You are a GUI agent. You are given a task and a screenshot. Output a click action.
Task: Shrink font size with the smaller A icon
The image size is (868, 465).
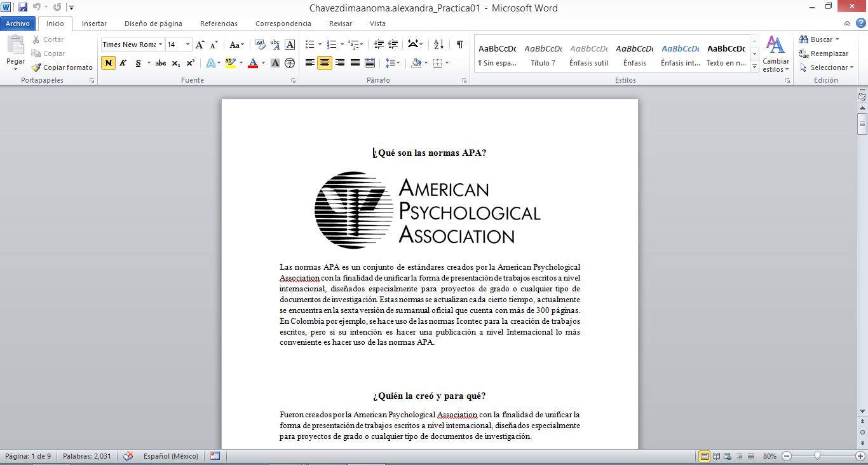point(214,45)
